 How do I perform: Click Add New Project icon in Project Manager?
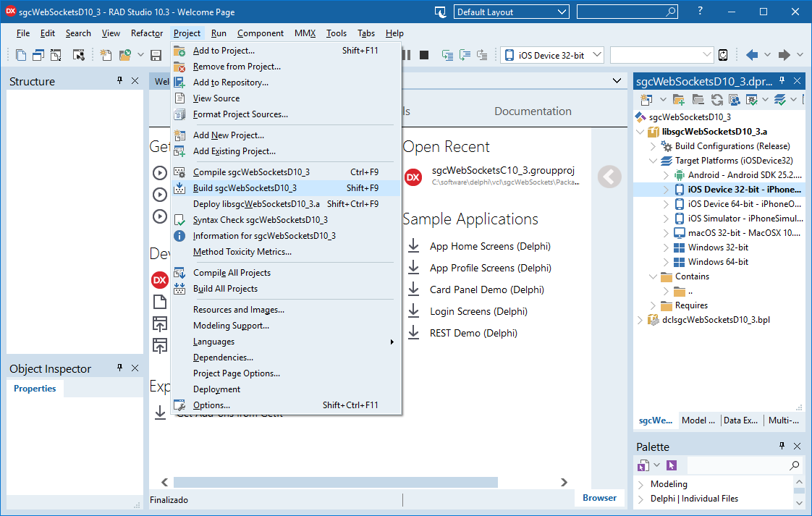pyautogui.click(x=646, y=99)
